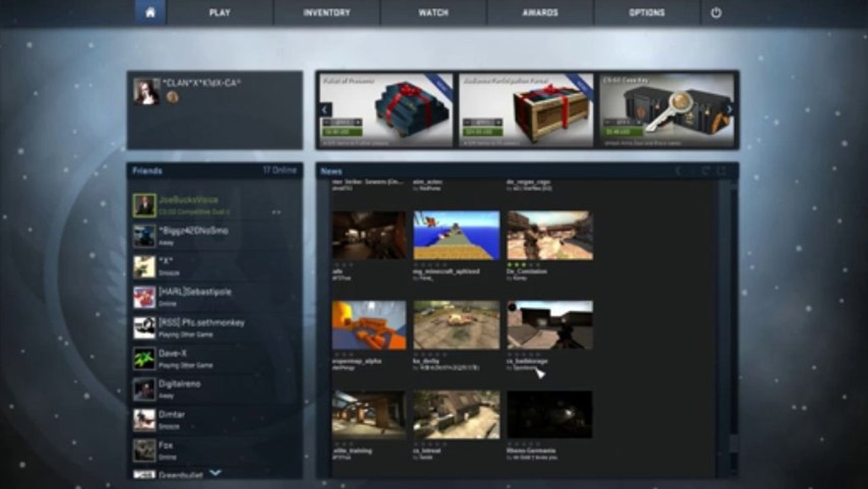This screenshot has width=868, height=489.
Task: Click the News panel back arrow
Action: (677, 171)
